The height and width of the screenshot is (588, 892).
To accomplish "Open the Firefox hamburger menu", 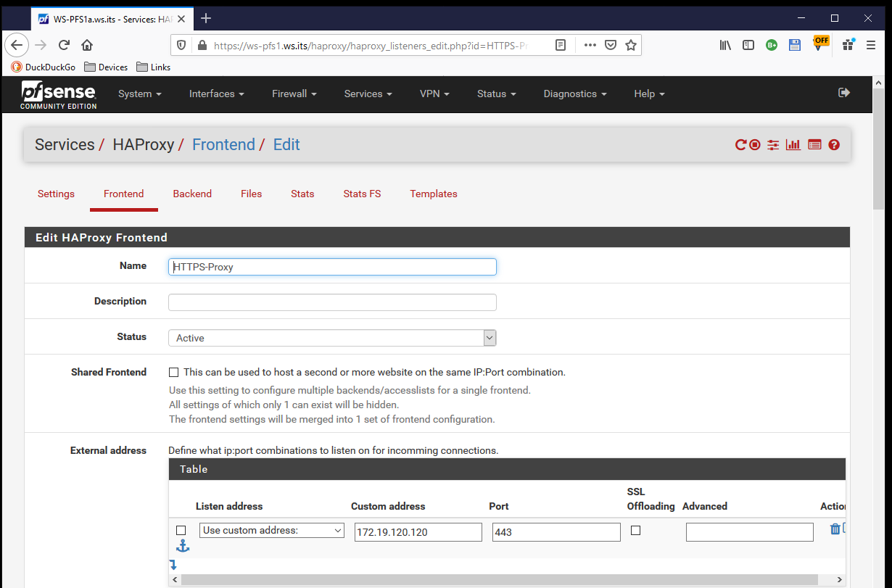I will [871, 45].
